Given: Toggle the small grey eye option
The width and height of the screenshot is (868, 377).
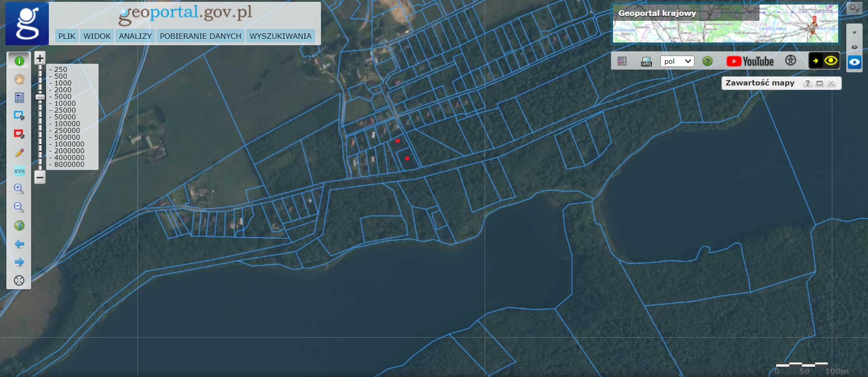Looking at the screenshot, I should click(854, 47).
